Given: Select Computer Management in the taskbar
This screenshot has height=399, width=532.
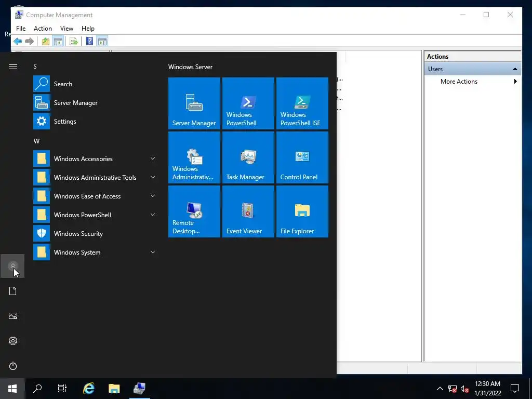Looking at the screenshot, I should (139, 389).
